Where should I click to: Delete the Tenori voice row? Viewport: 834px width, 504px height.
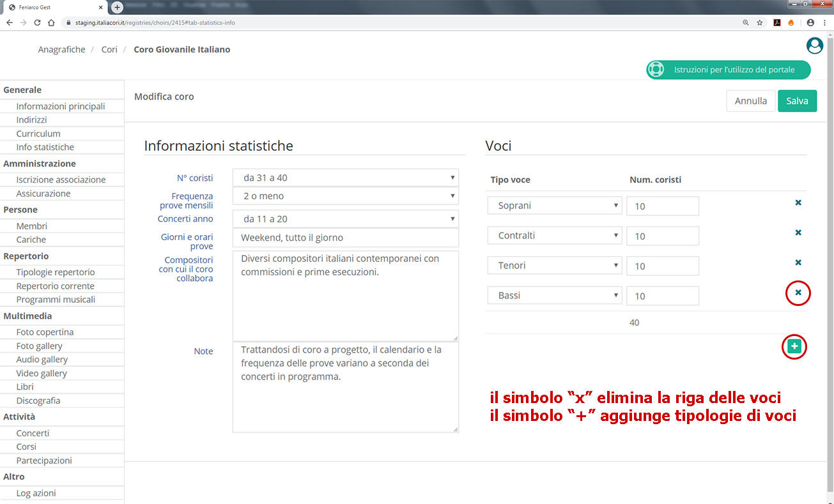[798, 263]
